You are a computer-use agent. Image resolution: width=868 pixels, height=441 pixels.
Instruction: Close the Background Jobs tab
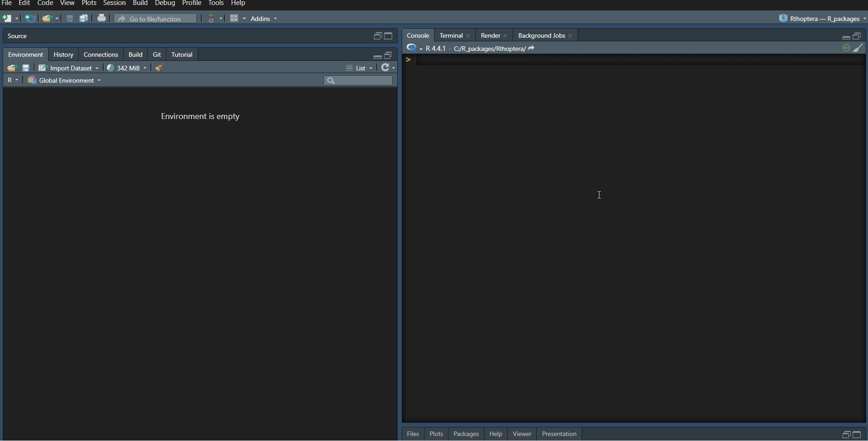pyautogui.click(x=570, y=36)
